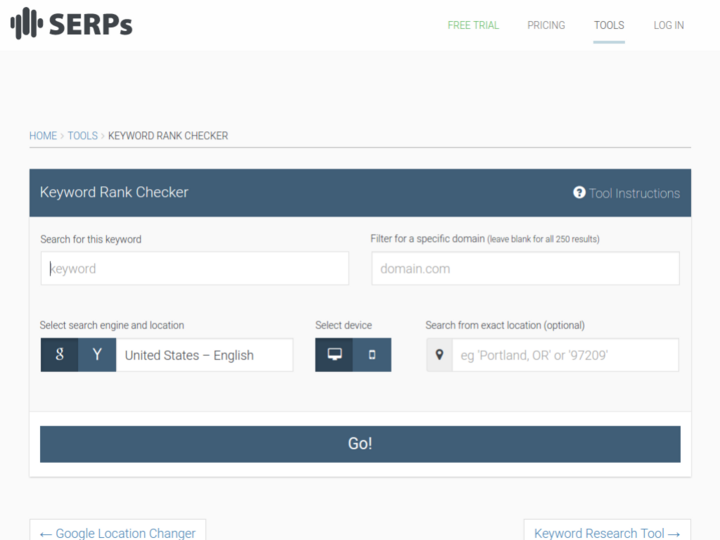Select Yahoo search engine icon
Viewport: 720px width, 540px height.
point(97,355)
